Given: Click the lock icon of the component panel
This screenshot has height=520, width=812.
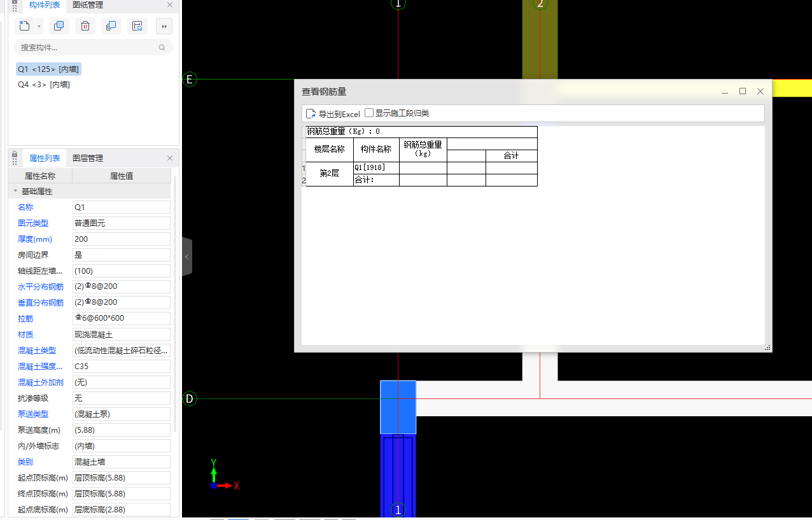Looking at the screenshot, I should click(x=15, y=2).
